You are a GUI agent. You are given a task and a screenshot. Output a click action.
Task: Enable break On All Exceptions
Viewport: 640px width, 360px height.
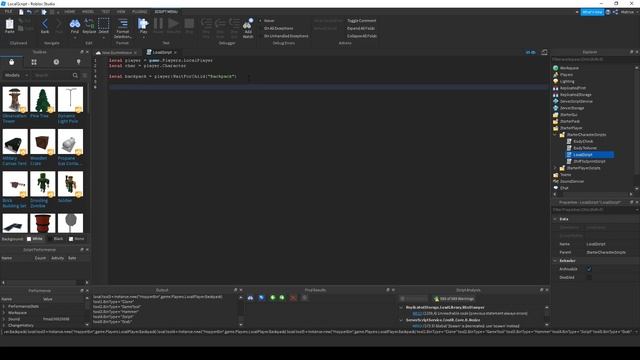278,29
